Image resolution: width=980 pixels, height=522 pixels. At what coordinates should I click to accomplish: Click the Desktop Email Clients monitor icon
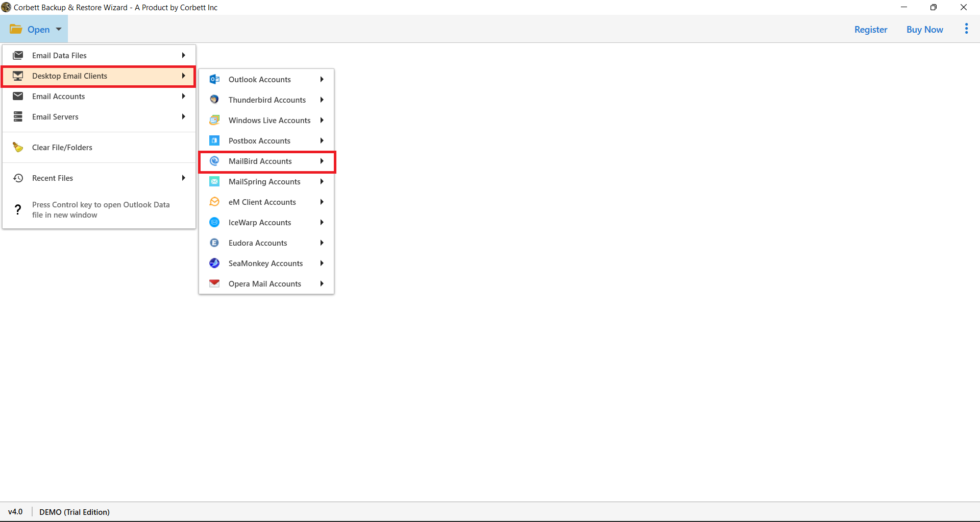pos(18,76)
